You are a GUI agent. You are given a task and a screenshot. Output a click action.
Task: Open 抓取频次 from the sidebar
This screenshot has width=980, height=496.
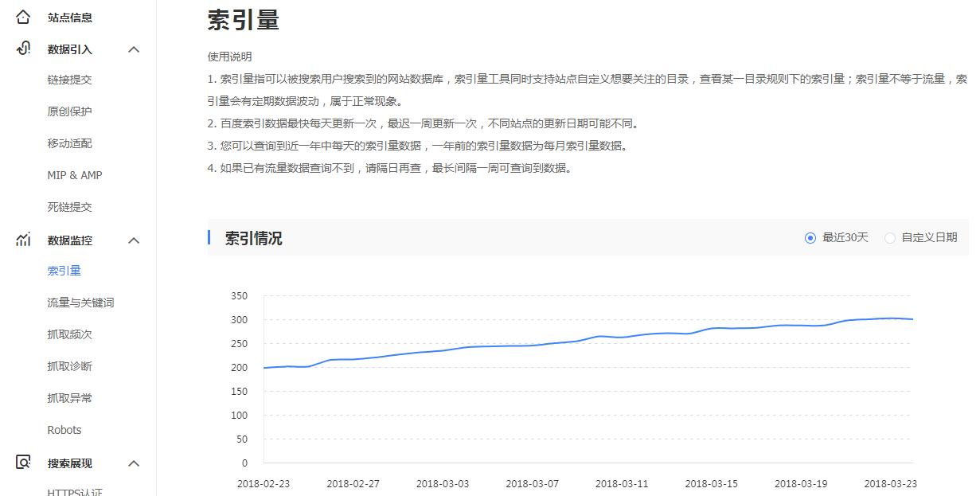pyautogui.click(x=64, y=334)
